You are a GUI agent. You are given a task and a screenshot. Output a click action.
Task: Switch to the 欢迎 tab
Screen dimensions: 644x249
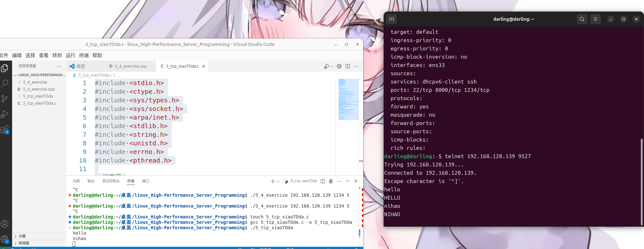[x=85, y=66]
